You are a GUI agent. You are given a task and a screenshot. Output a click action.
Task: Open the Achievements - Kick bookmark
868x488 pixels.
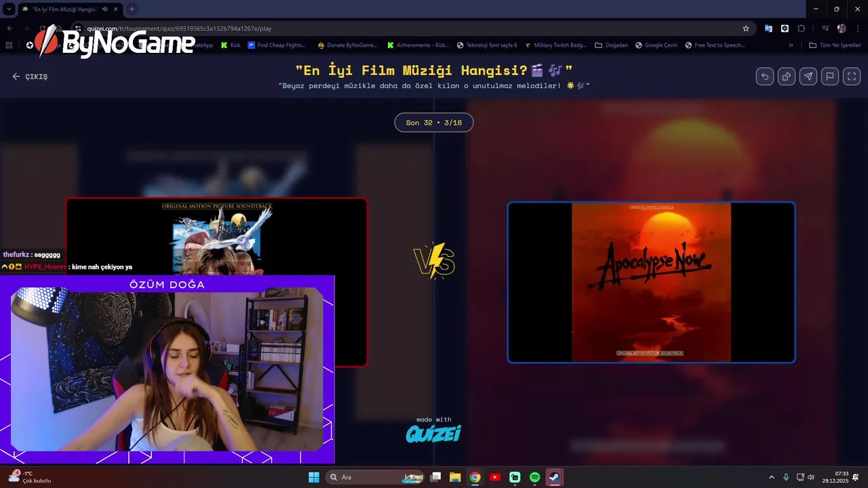[418, 45]
